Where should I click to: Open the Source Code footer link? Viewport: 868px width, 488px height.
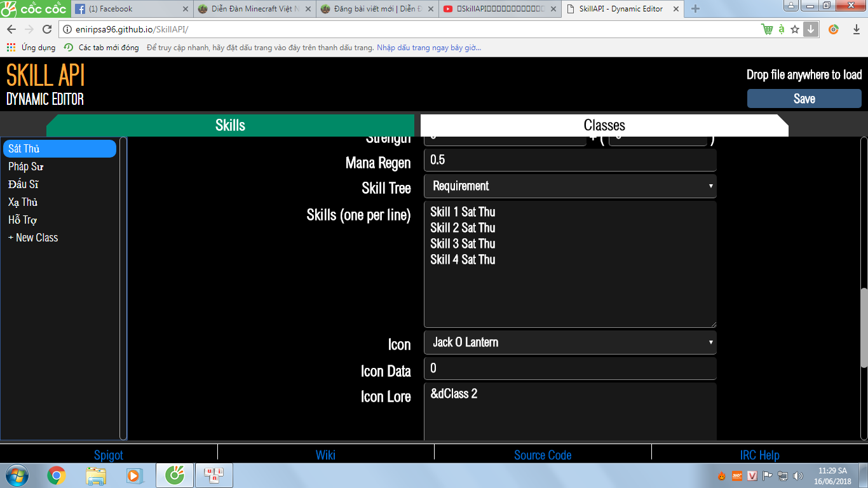pyautogui.click(x=543, y=455)
